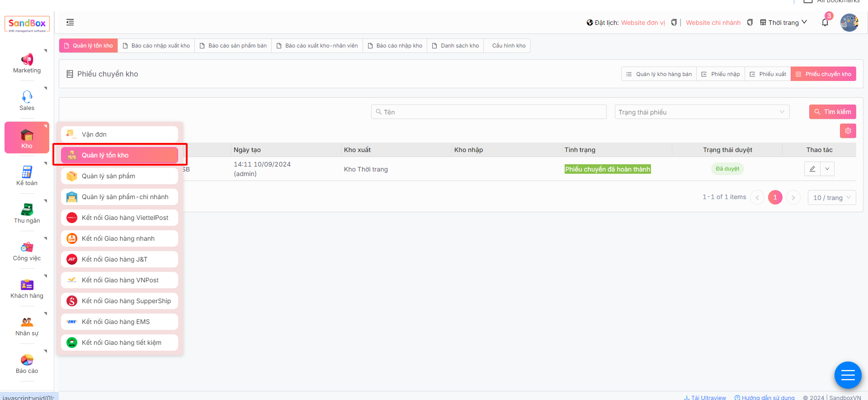Click the Tên search input field

488,112
